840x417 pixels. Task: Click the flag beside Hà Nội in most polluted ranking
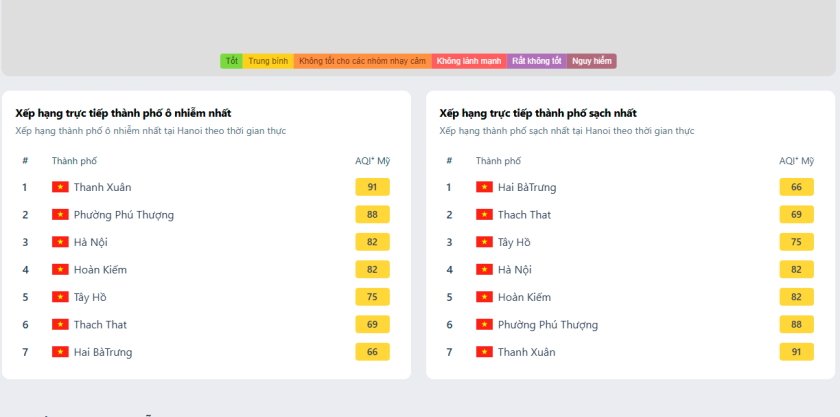pyautogui.click(x=60, y=242)
